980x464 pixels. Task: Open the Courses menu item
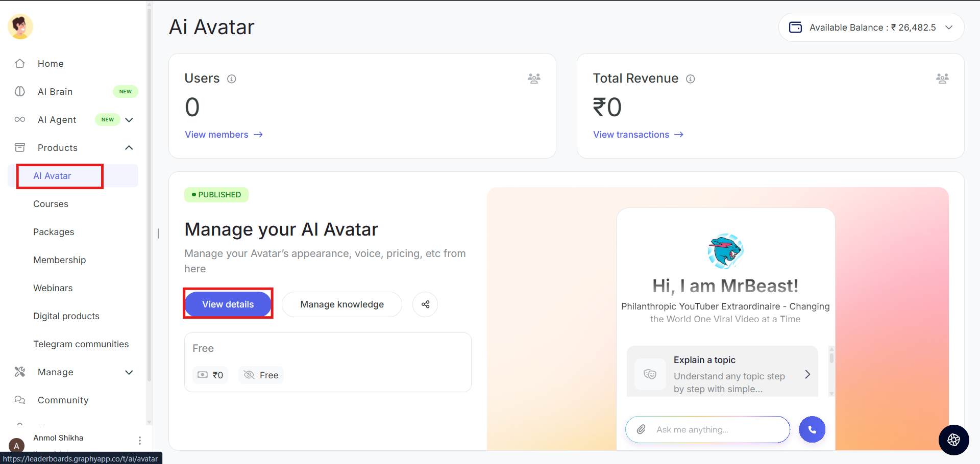coord(51,204)
